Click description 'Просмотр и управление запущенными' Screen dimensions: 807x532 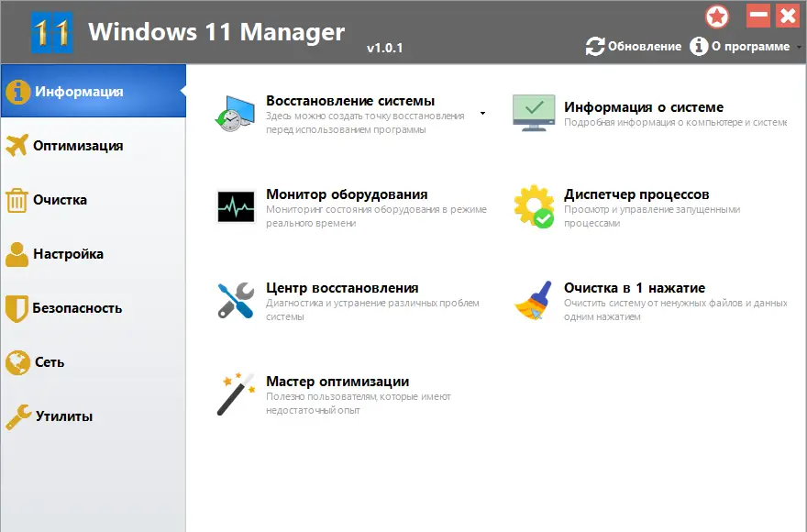tap(652, 210)
